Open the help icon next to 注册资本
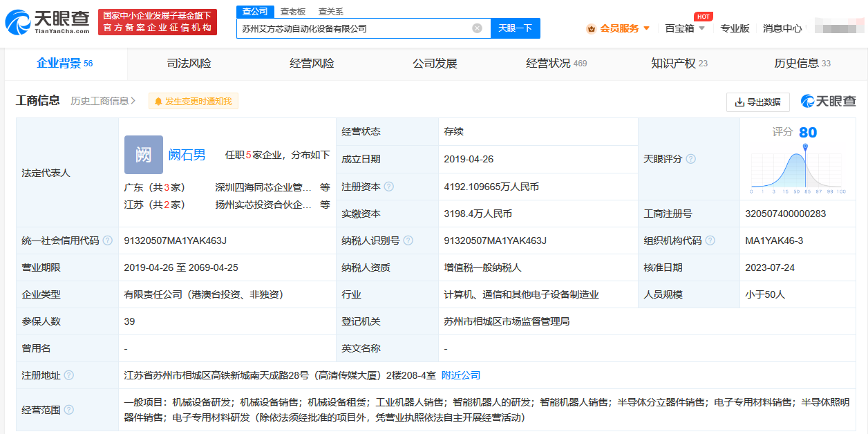The height and width of the screenshot is (434, 868). click(x=389, y=187)
